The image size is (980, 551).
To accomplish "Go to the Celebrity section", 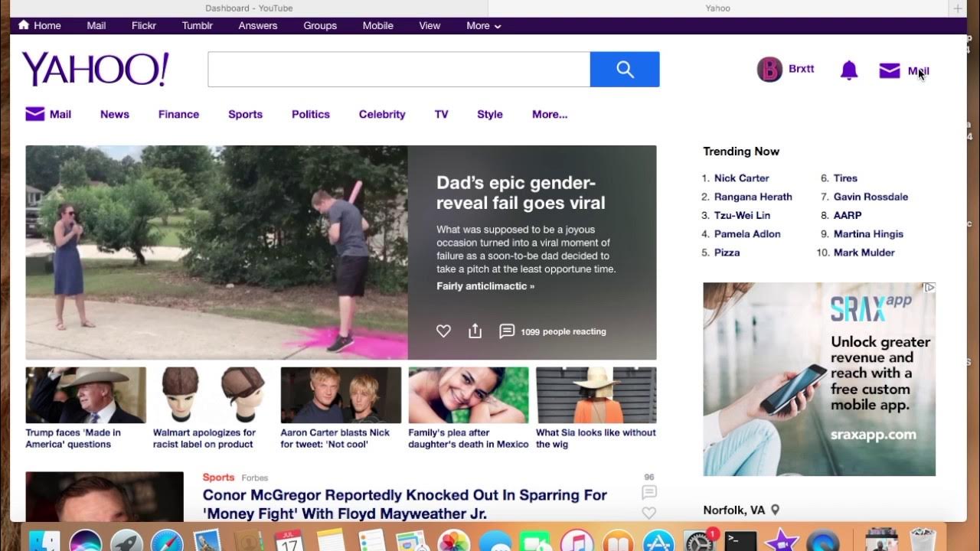I will click(x=382, y=114).
